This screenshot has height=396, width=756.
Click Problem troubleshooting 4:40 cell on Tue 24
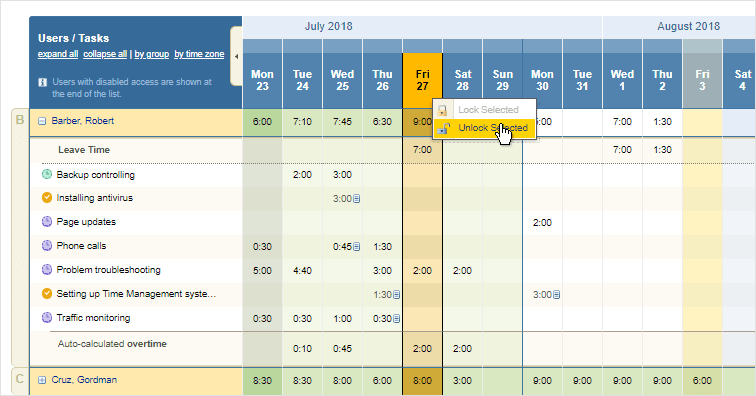(302, 271)
